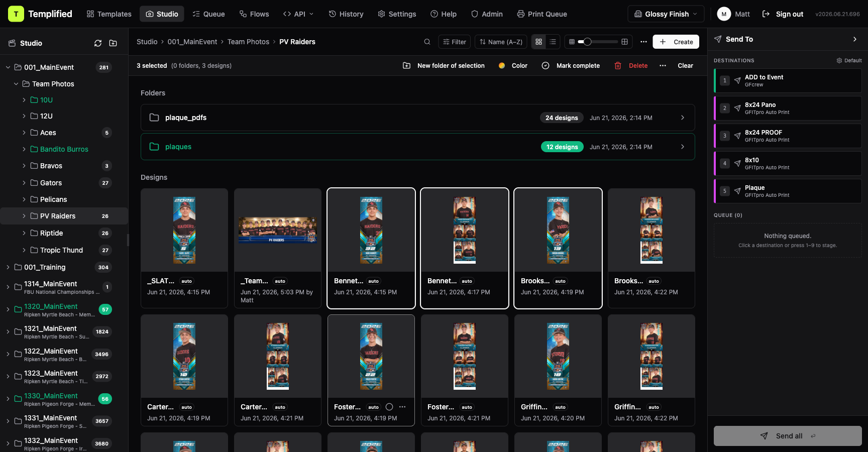Click the new folder icon in Studio sidebar
This screenshot has width=868, height=452.
[113, 43]
